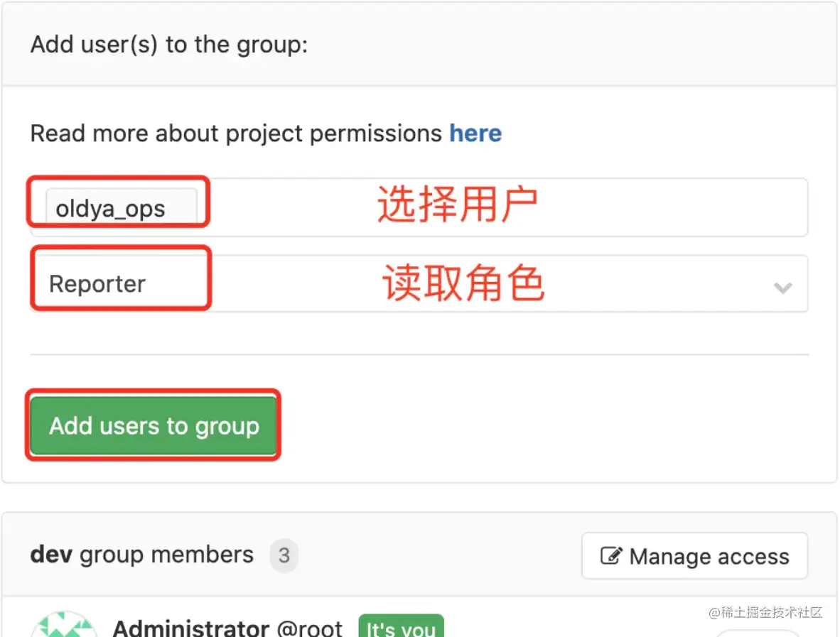Click the Administrator avatar image

[x=64, y=626]
